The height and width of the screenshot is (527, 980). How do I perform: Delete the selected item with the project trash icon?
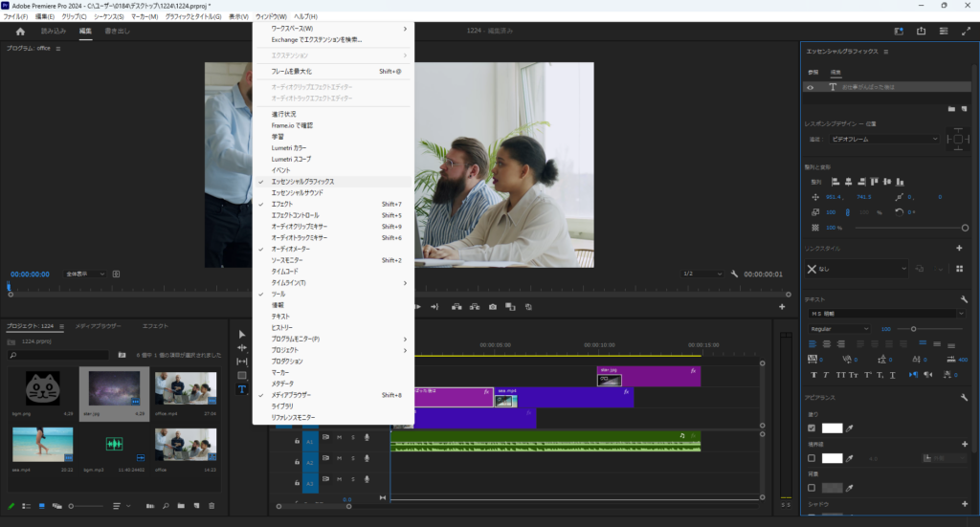[212, 505]
